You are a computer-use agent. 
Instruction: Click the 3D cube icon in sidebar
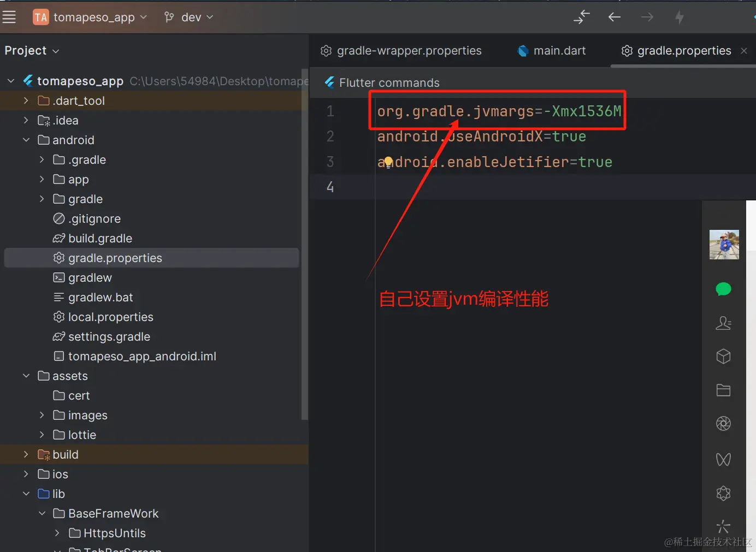click(723, 357)
